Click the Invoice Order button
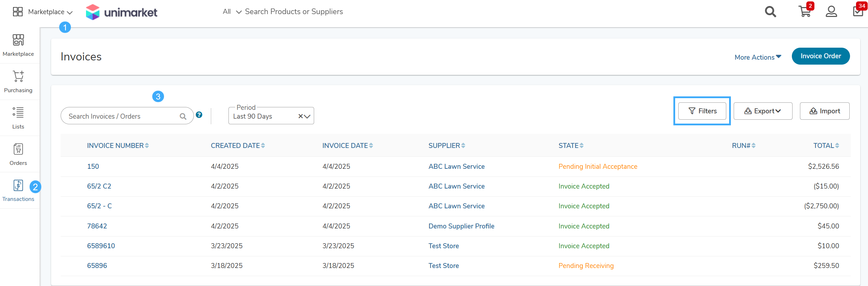Screen dimensions: 868x286 (821, 56)
